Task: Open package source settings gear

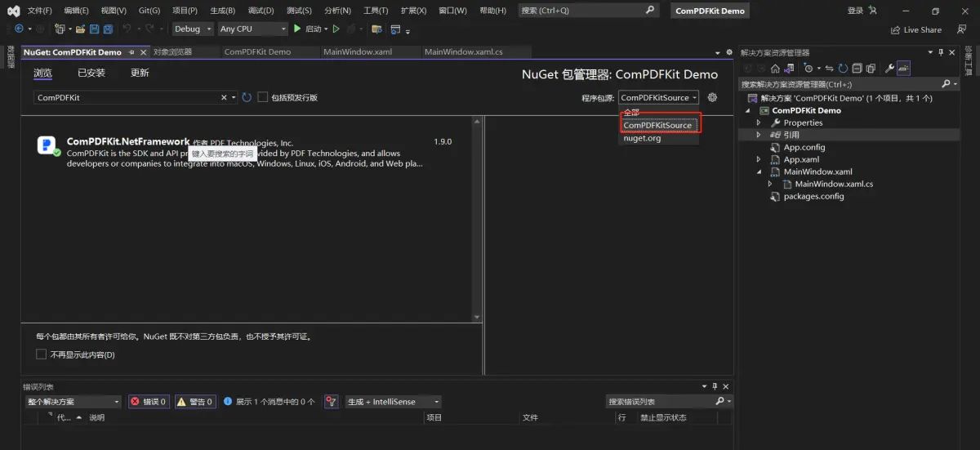Action: (712, 97)
